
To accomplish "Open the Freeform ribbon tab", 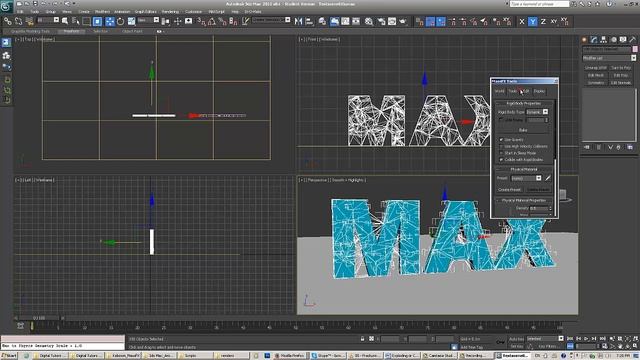I will point(71,31).
